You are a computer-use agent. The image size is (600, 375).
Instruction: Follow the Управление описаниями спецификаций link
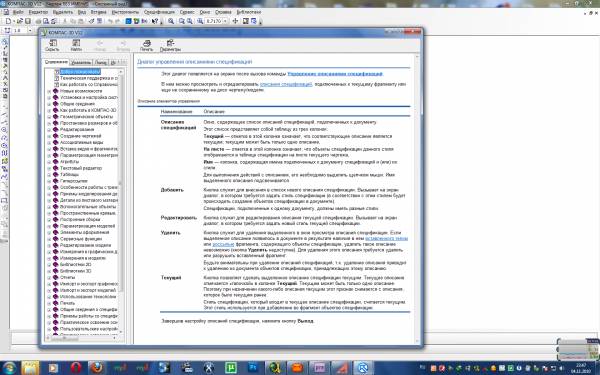coord(335,74)
